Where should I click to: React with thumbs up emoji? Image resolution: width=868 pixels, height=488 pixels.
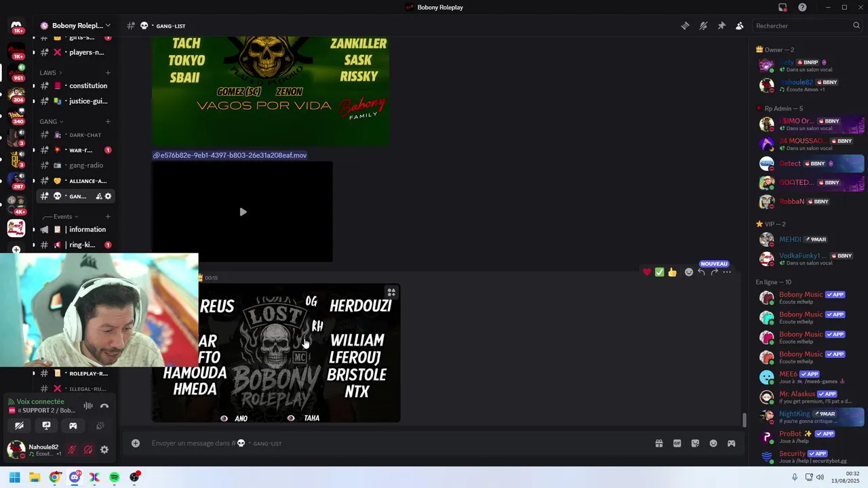click(x=672, y=272)
